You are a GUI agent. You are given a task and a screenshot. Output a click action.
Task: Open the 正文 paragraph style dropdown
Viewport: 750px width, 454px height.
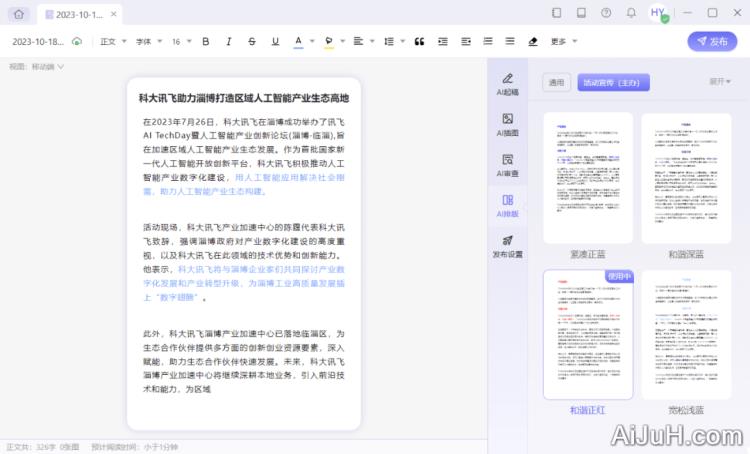click(x=111, y=41)
